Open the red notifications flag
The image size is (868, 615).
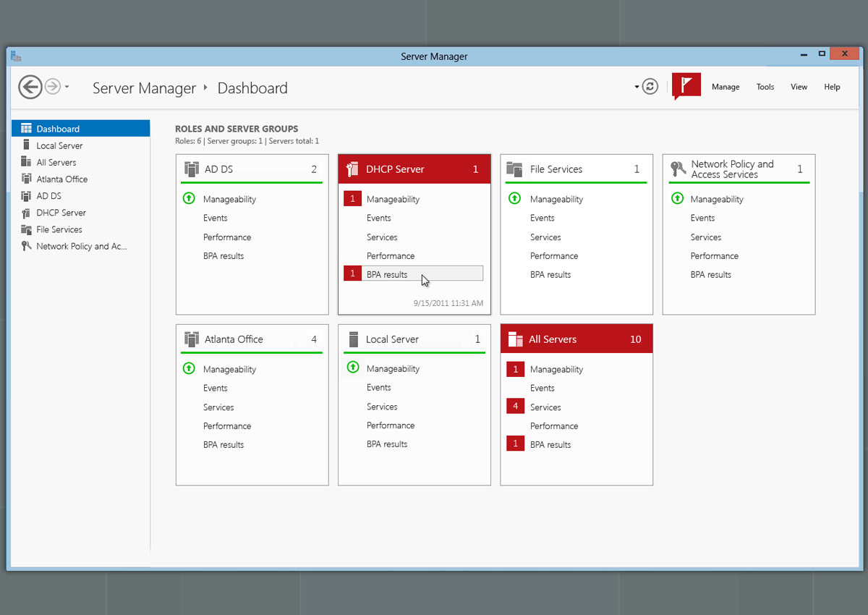686,86
